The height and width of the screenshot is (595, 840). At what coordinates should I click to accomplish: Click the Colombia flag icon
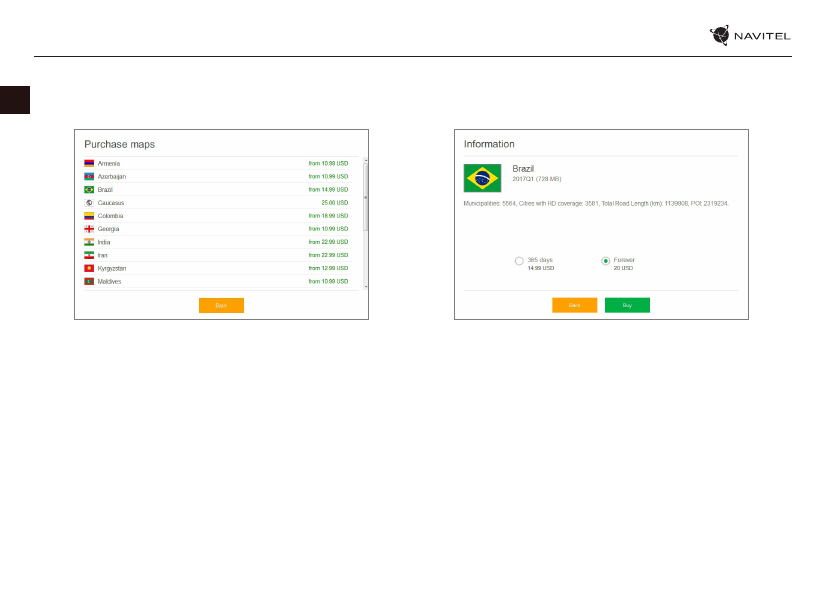coord(89,216)
